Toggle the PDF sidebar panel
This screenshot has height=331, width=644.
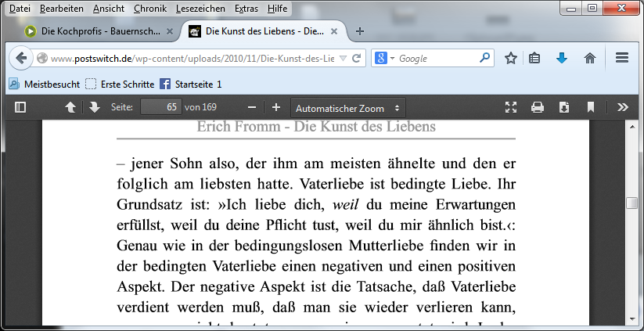20,107
